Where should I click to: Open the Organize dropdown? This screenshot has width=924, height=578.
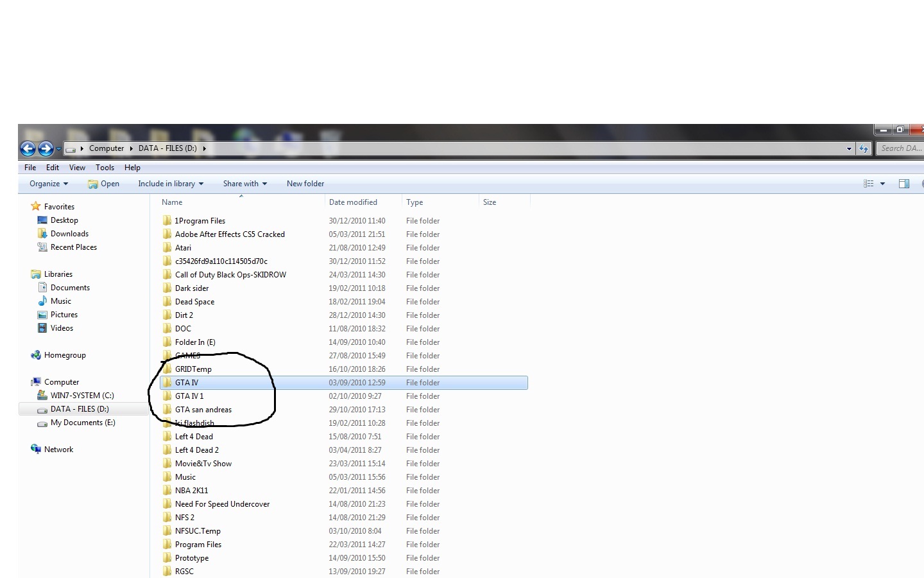click(x=49, y=184)
